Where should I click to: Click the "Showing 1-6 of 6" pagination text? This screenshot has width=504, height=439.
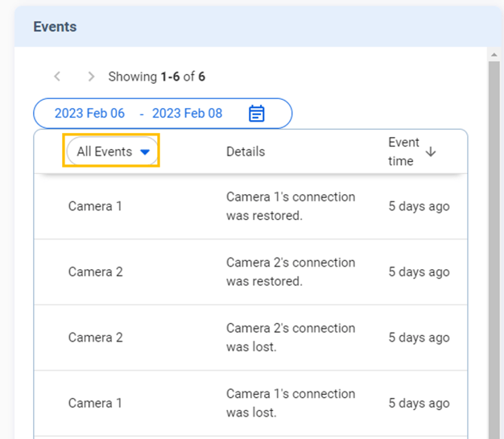pos(156,77)
